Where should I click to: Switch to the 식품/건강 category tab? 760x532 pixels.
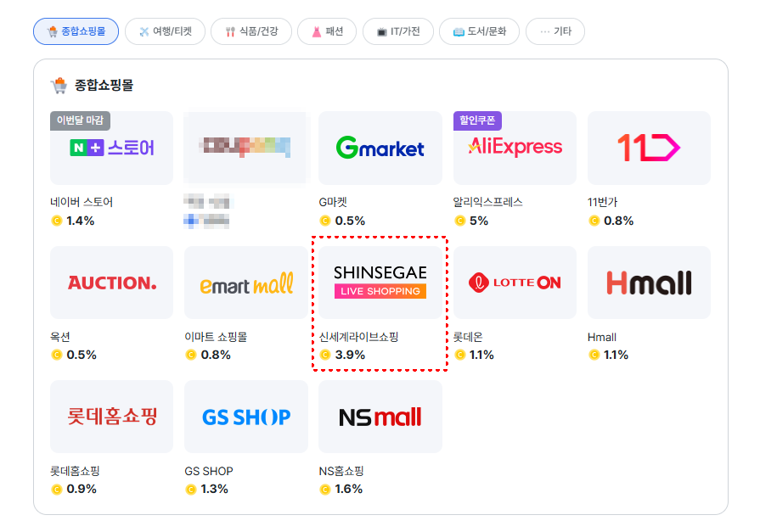(251, 31)
